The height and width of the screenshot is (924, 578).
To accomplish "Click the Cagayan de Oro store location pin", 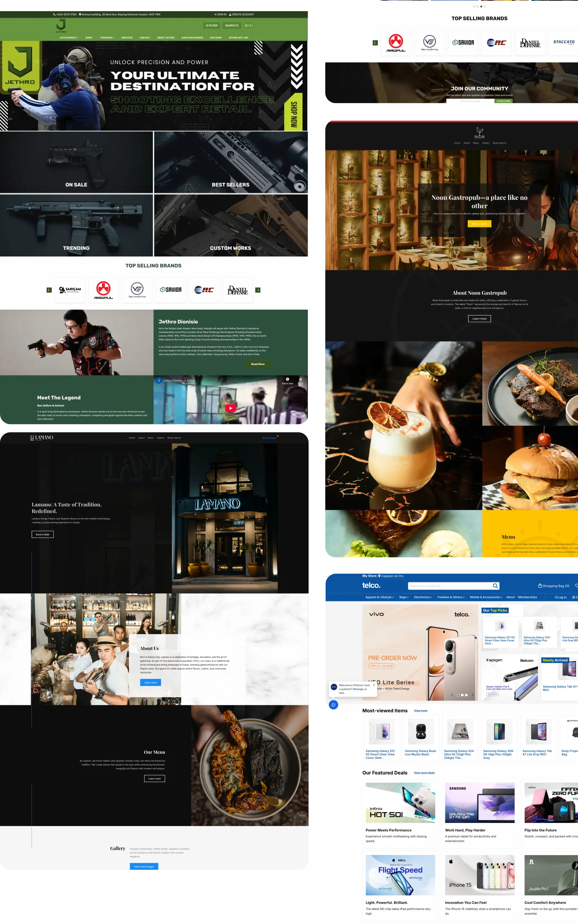I will pos(380,576).
